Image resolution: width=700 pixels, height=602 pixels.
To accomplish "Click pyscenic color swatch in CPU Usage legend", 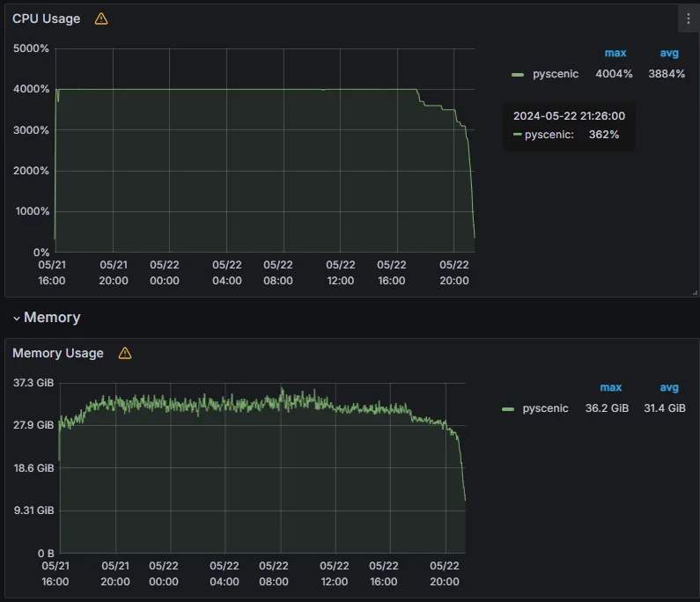I will 518,75.
